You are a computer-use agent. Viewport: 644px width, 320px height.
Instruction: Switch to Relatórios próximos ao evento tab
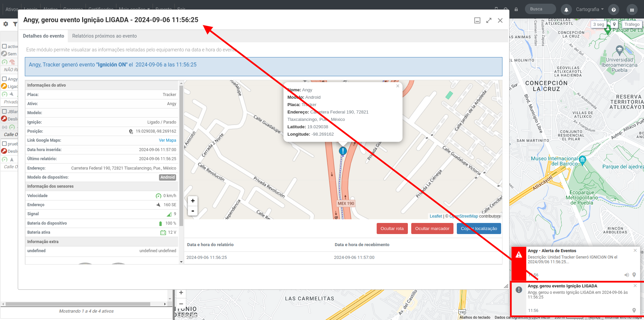[104, 36]
